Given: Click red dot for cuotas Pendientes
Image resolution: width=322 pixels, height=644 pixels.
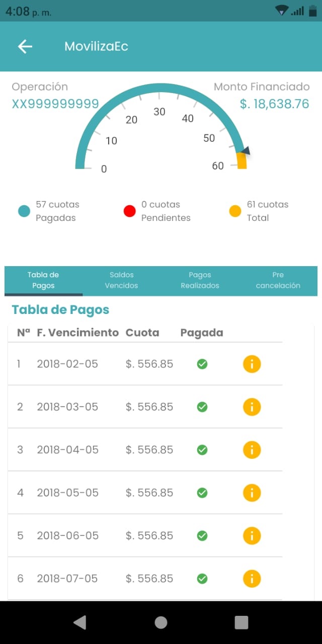Looking at the screenshot, I should pos(130,211).
